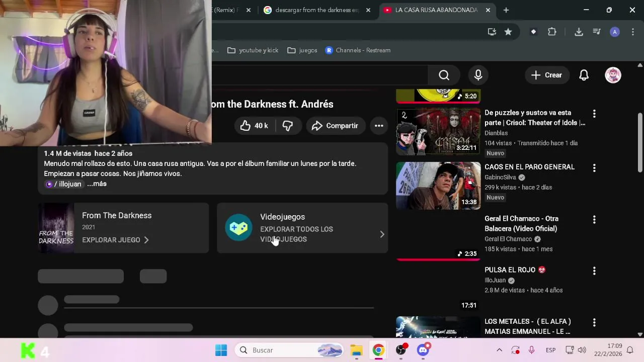This screenshot has height=362, width=644.
Task: Open PULSA EL ROJO video title
Action: pos(515,270)
